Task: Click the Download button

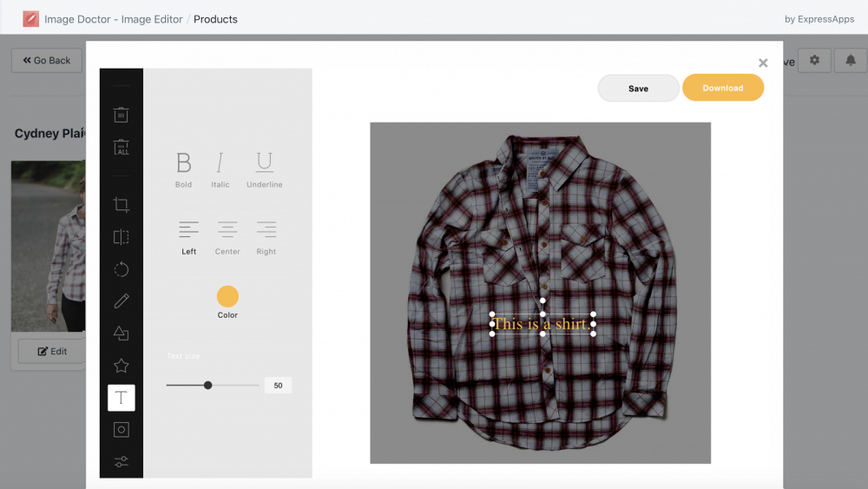Action: tap(723, 88)
